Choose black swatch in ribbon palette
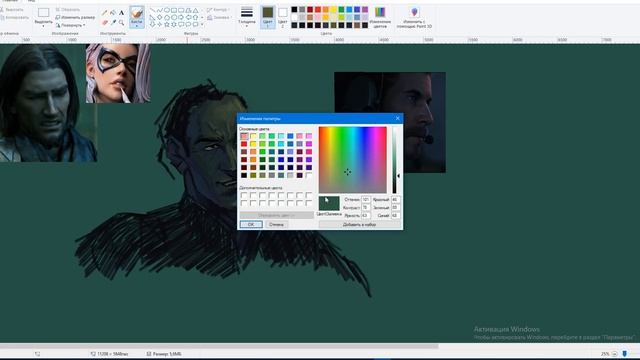Viewport: 640px width, 360px height. pos(294,9)
